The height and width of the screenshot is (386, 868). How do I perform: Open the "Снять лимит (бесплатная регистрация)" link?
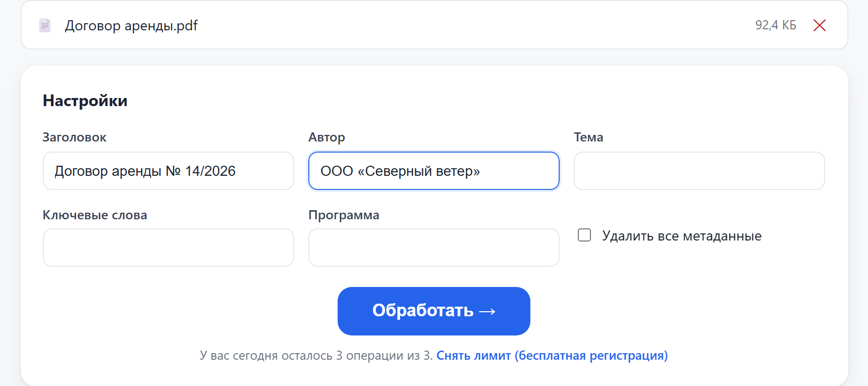pos(552,356)
